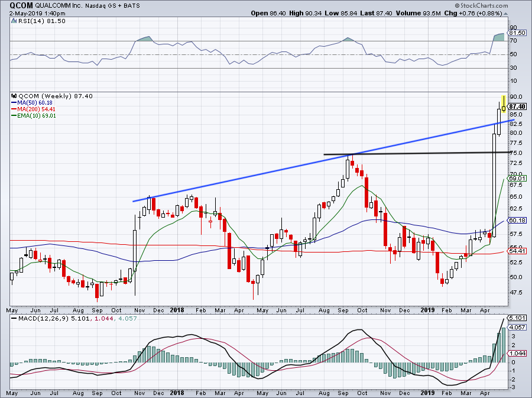Viewport: 532px width, 398px height.
Task: Click the Open 86.40 value
Action: (x=269, y=13)
